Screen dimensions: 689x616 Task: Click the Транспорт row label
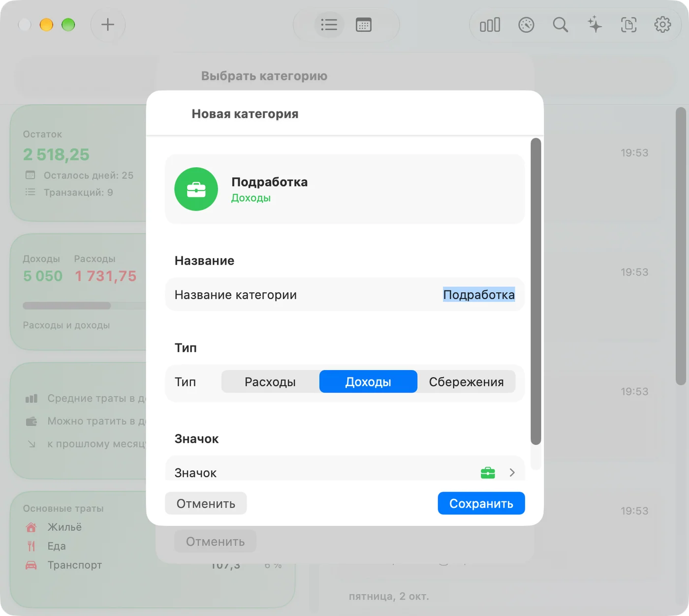[75, 565]
